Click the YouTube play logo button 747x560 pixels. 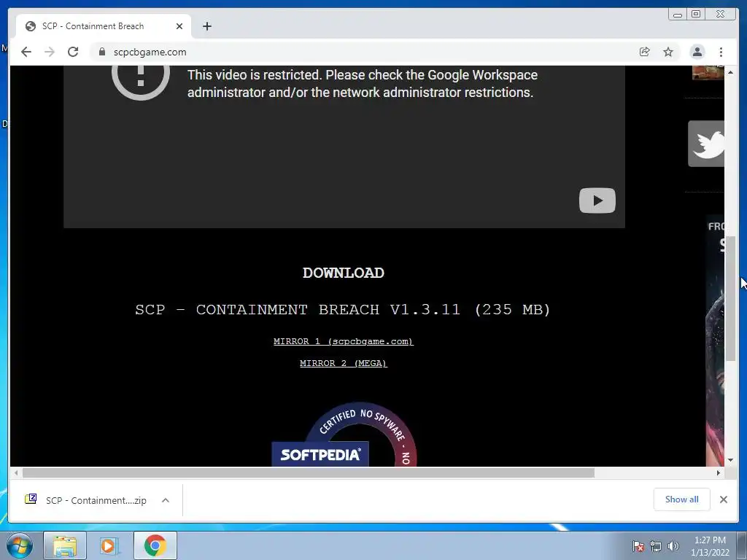tap(597, 201)
